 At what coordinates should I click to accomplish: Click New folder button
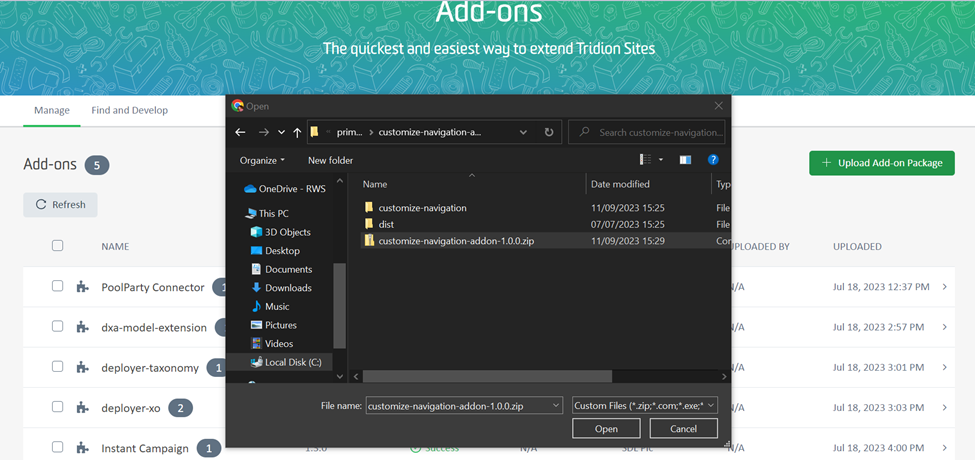tap(330, 160)
